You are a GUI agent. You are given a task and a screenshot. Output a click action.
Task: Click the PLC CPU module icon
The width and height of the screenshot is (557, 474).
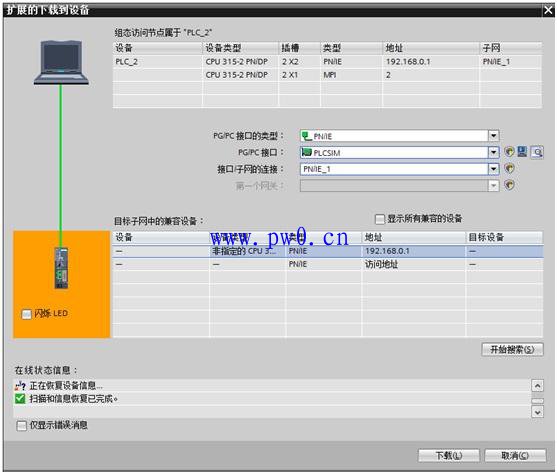click(x=61, y=268)
